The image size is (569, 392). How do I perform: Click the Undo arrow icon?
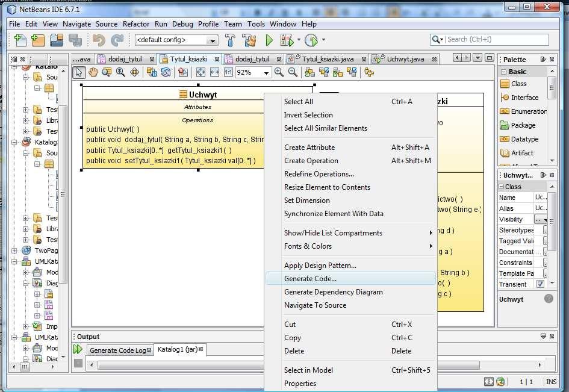(98, 40)
